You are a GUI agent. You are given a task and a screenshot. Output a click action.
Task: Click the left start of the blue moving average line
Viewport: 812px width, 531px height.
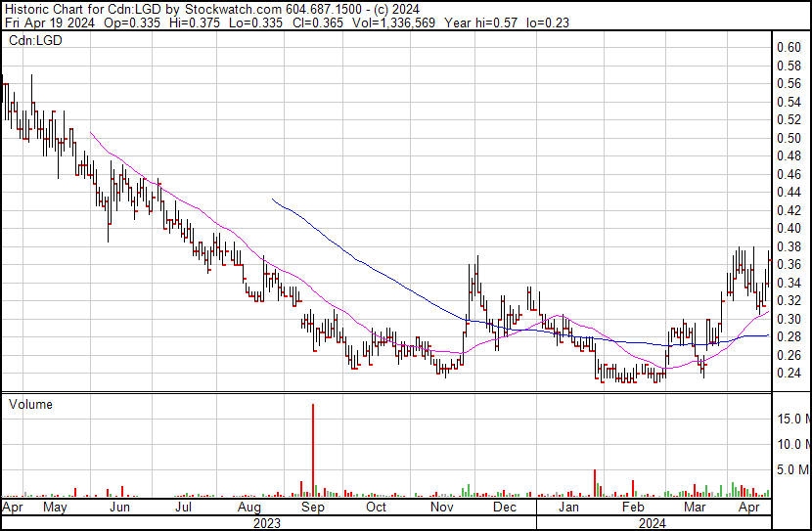click(272, 199)
